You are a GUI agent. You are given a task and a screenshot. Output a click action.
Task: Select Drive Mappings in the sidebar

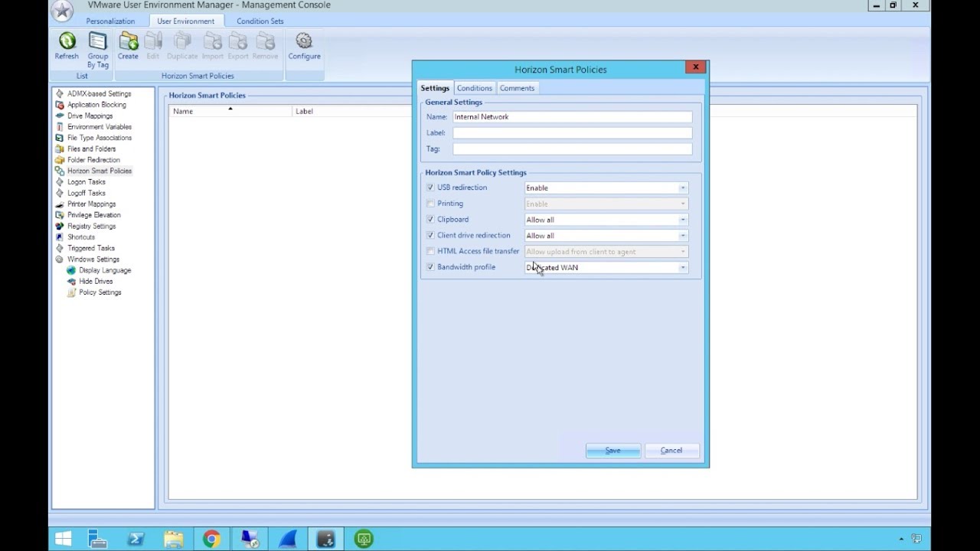pos(90,116)
